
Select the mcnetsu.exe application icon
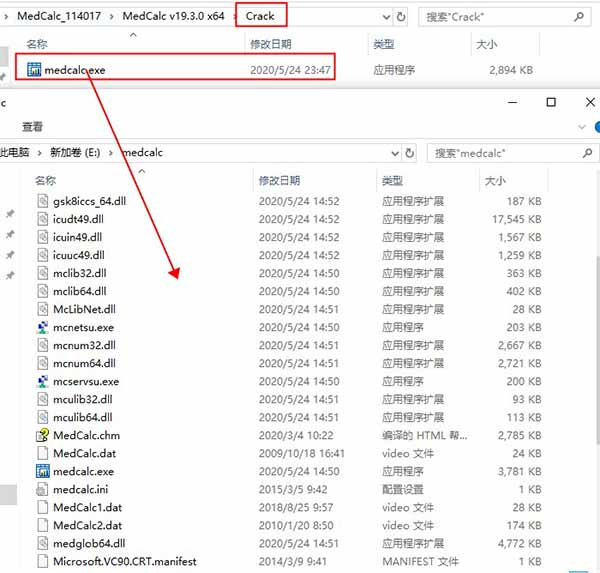(x=42, y=327)
